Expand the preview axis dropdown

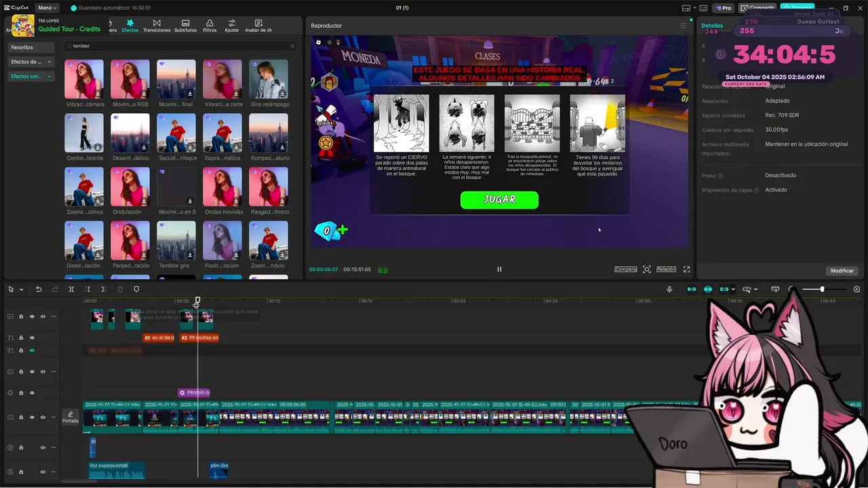(756, 289)
